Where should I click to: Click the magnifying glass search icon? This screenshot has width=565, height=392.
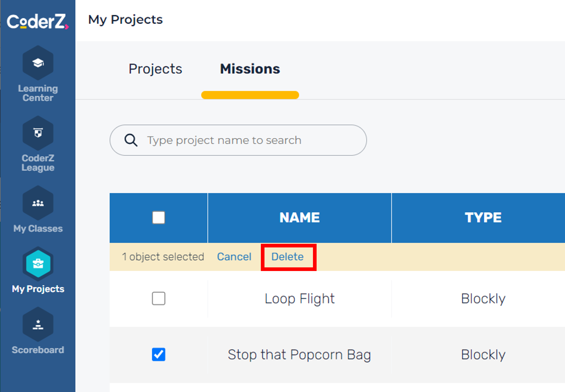131,140
